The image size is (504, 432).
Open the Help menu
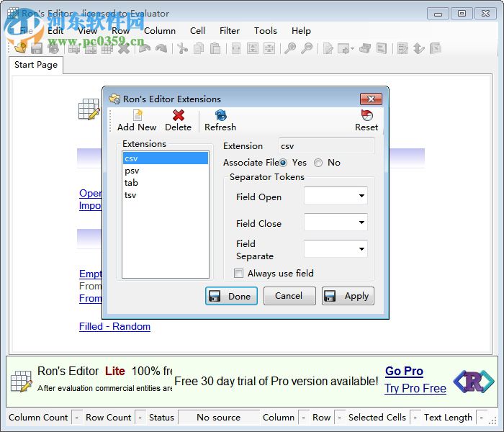(x=301, y=30)
